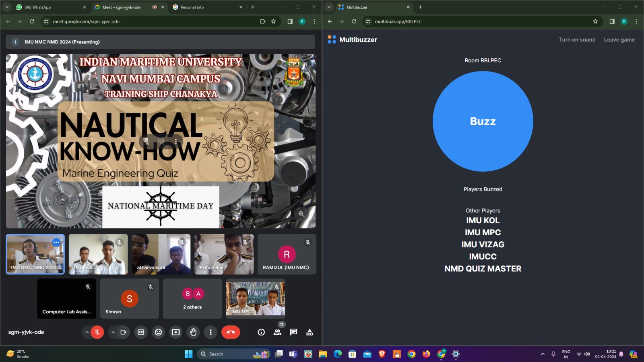Bookmark the Meet page star icon
The image size is (644, 362).
click(x=273, y=21)
